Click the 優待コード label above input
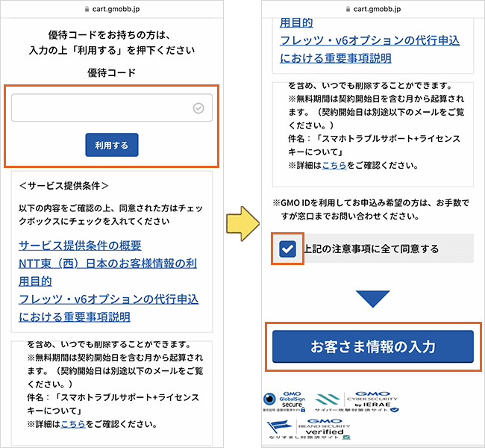This screenshot has height=448, width=485. [112, 72]
